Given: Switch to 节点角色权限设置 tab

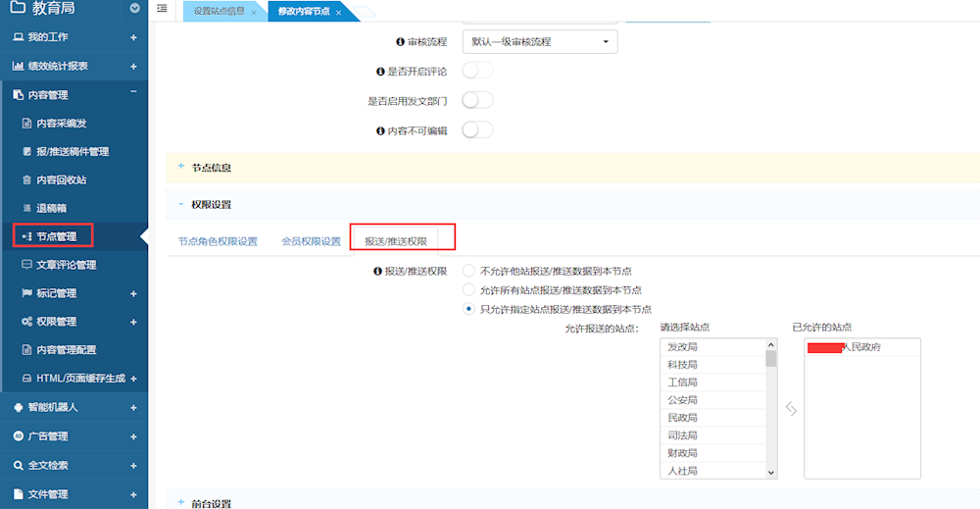Looking at the screenshot, I should (218, 241).
